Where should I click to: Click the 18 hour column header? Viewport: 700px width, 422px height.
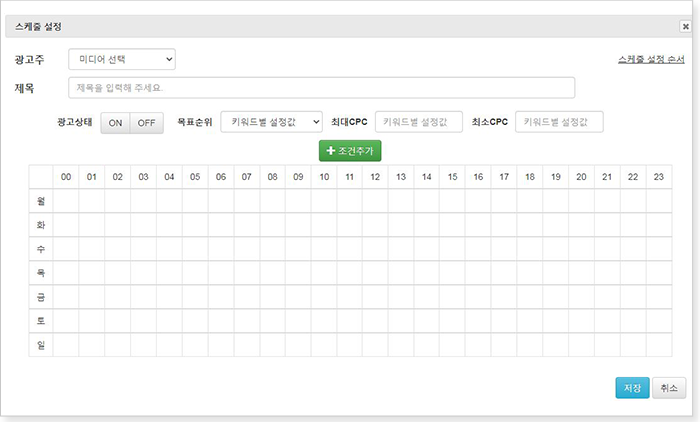click(529, 176)
